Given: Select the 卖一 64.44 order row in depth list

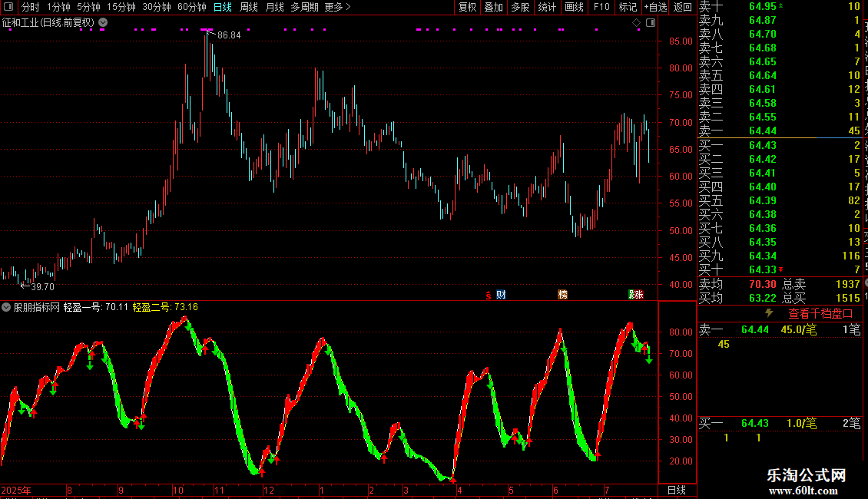Looking at the screenshot, I should (x=780, y=131).
